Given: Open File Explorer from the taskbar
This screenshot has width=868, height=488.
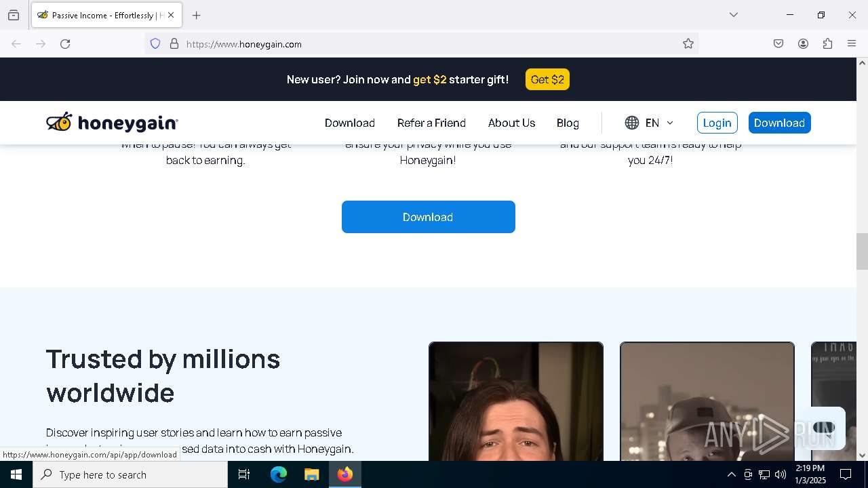Looking at the screenshot, I should click(x=311, y=474).
